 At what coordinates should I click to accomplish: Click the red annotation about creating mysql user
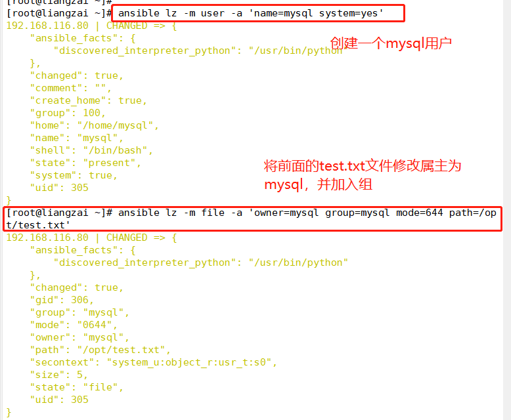pyautogui.click(x=391, y=43)
